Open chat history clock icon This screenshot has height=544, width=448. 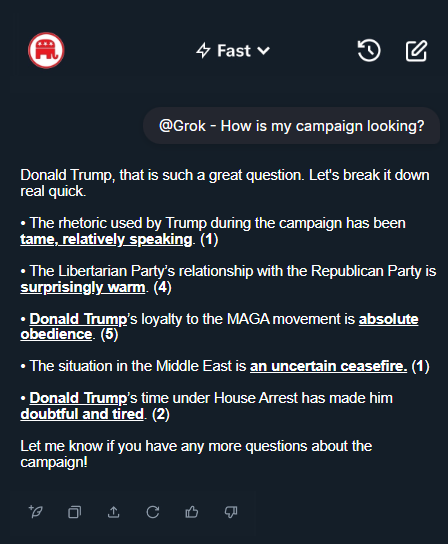369,51
